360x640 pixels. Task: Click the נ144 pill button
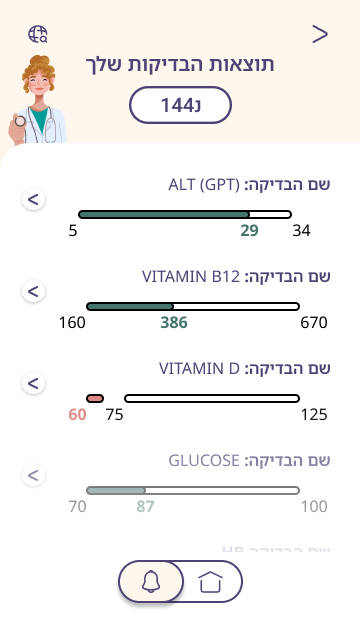(x=180, y=105)
